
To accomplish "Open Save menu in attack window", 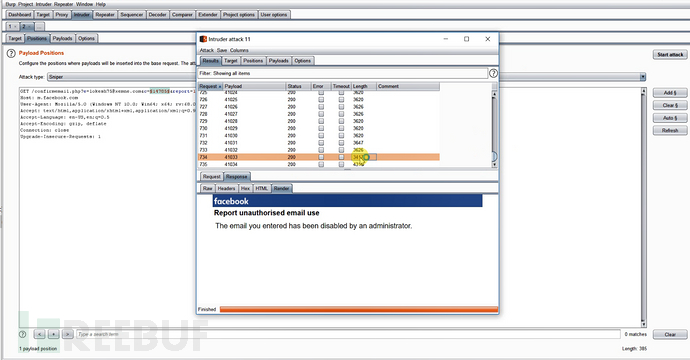I will pyautogui.click(x=222, y=50).
